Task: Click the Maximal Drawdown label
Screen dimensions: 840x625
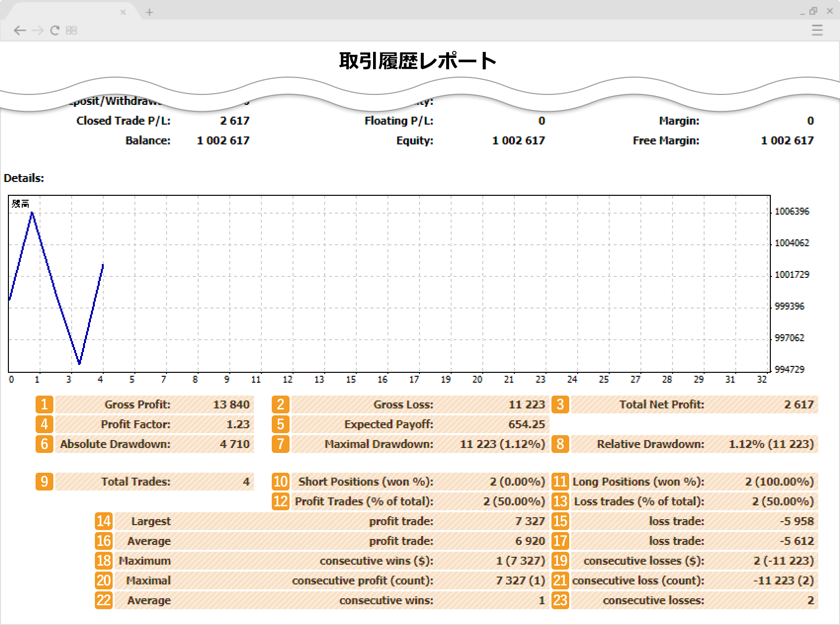Action: coord(379,444)
